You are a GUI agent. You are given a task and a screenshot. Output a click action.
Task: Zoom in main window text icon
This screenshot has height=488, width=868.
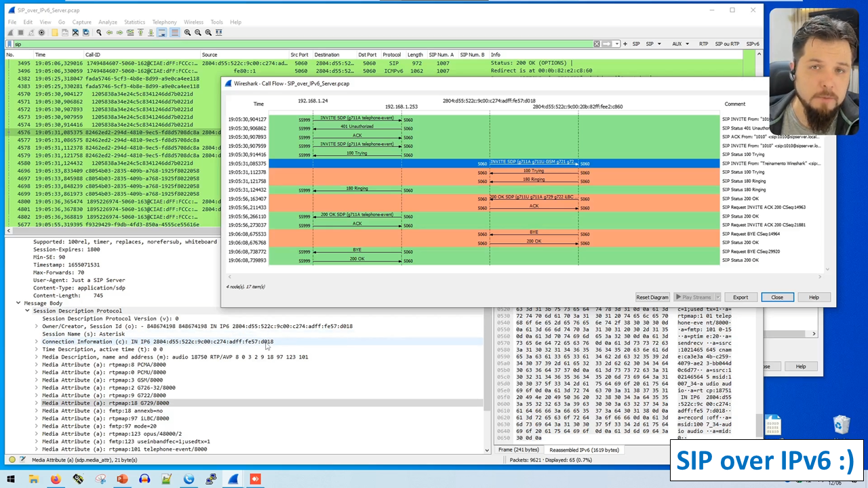188,33
